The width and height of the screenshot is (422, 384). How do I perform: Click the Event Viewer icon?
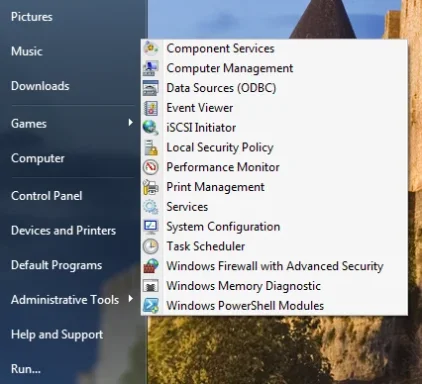(151, 108)
